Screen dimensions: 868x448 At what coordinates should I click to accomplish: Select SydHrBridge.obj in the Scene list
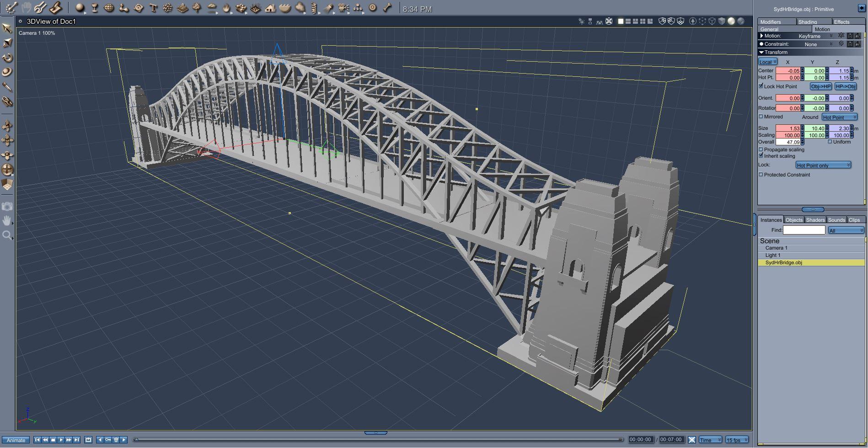[x=811, y=263]
